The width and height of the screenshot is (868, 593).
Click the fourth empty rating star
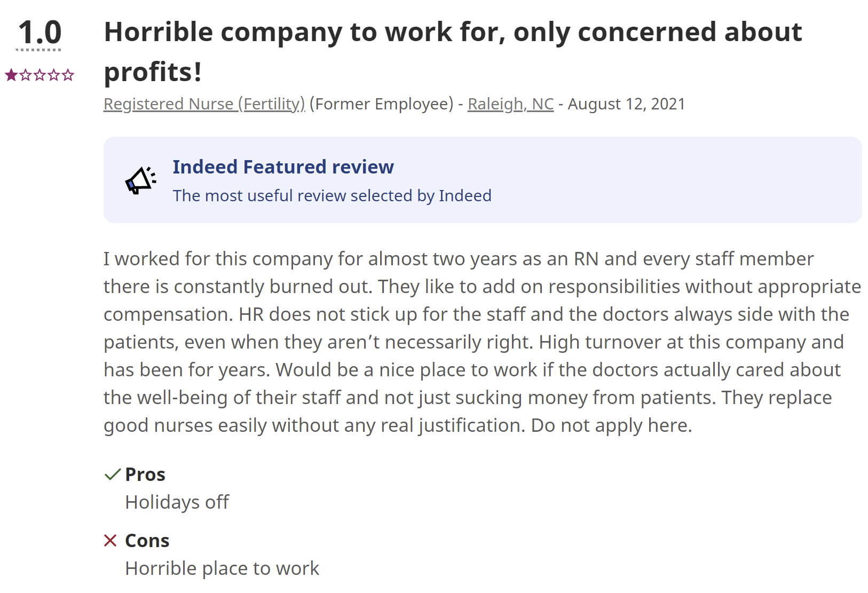point(53,75)
